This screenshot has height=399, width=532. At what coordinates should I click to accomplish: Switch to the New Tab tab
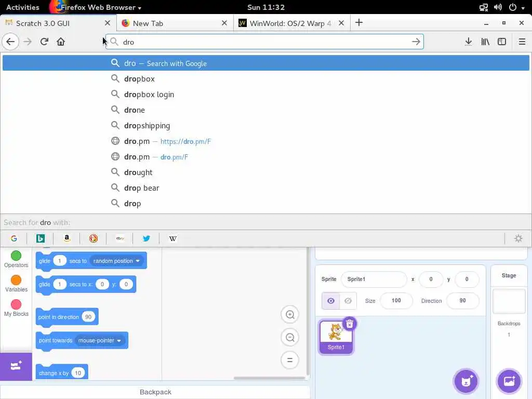tap(175, 23)
